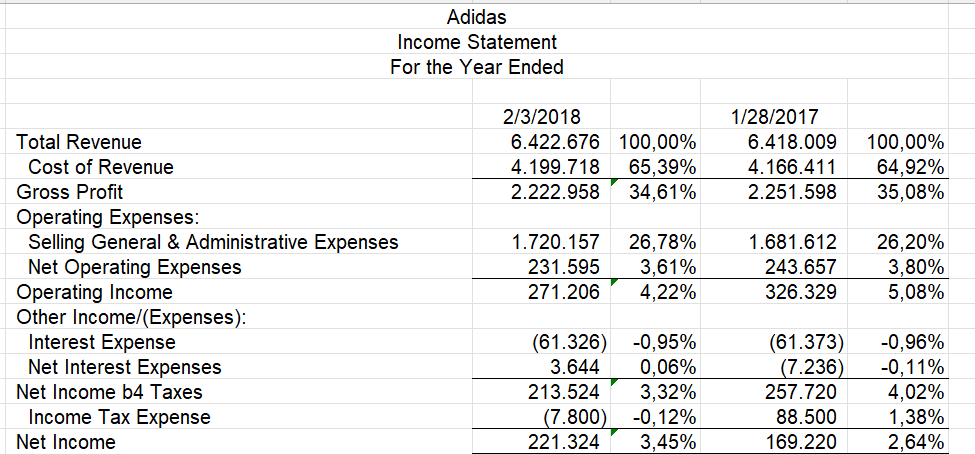Select the 221.324 net income cell
Image resolution: width=975 pixels, height=454 pixels.
[564, 442]
